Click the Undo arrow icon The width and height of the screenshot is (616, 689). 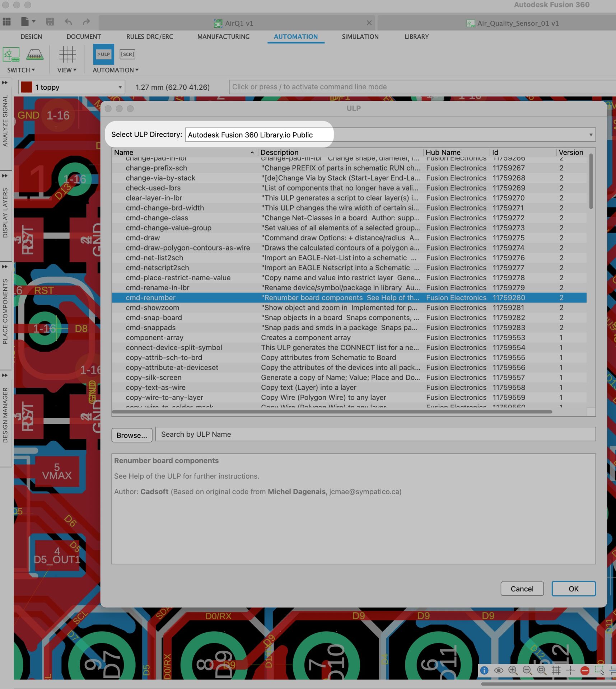68,22
